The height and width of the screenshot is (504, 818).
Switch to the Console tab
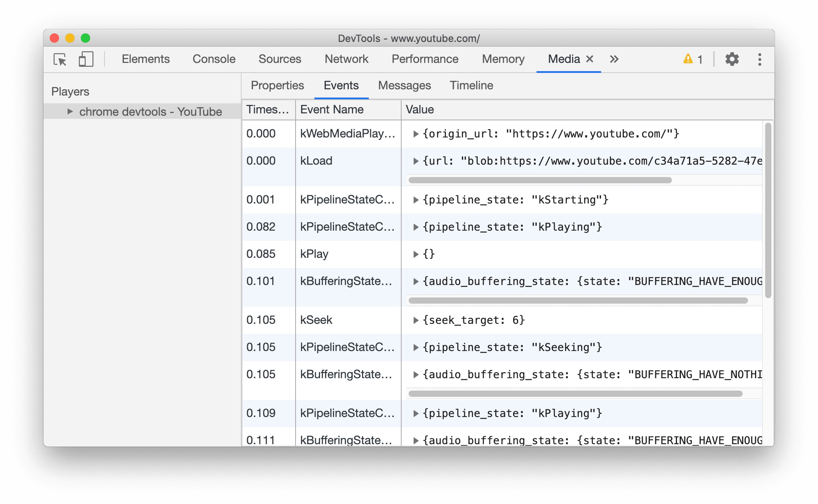(x=214, y=58)
